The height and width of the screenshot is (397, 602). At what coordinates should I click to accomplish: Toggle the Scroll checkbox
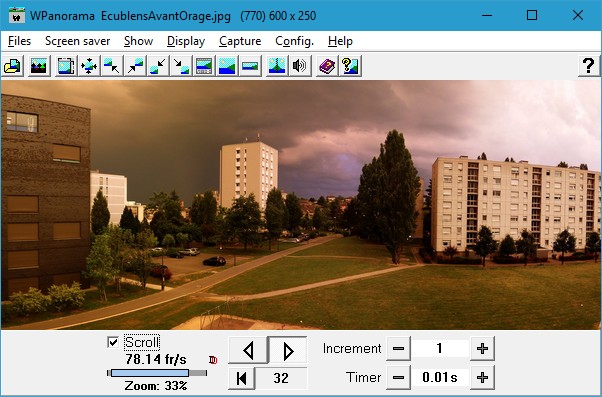[113, 342]
